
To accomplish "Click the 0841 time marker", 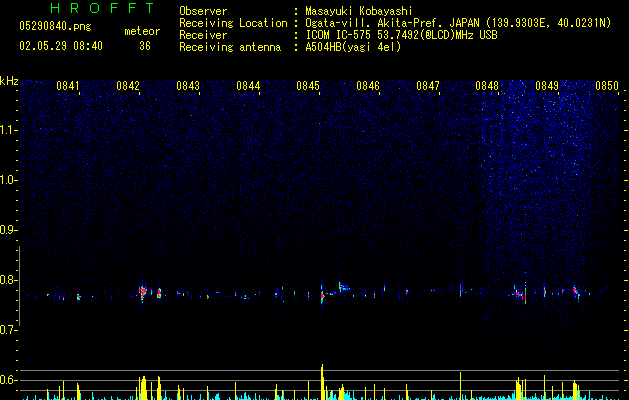I will [x=68, y=86].
